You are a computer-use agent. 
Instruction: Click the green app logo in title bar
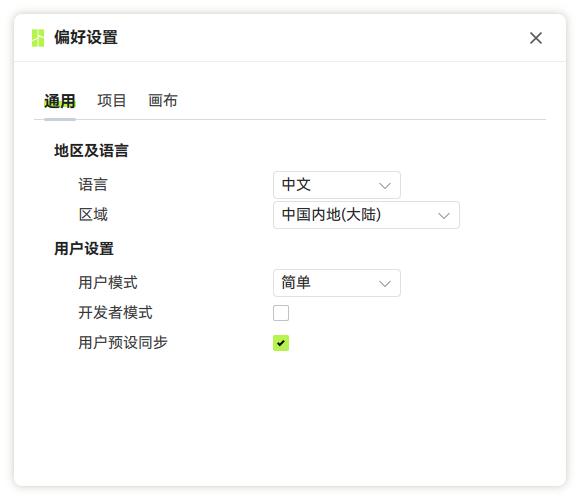(38, 38)
